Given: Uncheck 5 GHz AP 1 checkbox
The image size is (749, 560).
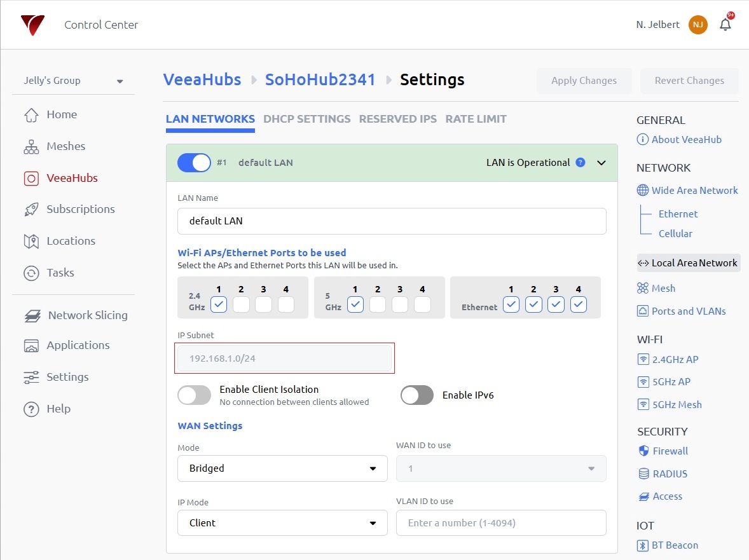Looking at the screenshot, I should 355,304.
